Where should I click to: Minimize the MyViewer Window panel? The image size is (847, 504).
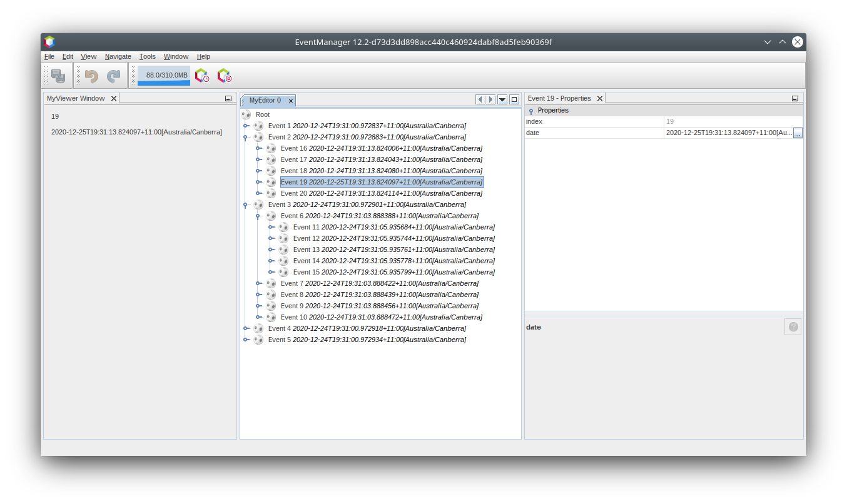228,99
